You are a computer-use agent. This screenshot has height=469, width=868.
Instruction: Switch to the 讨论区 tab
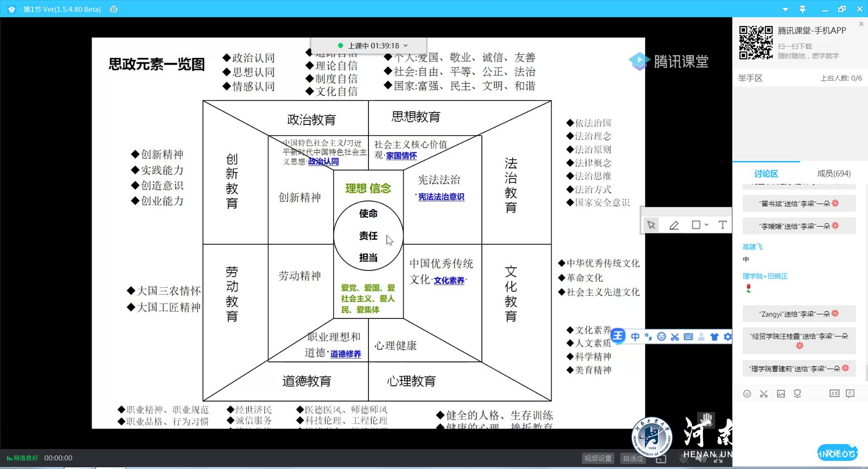[766, 174]
